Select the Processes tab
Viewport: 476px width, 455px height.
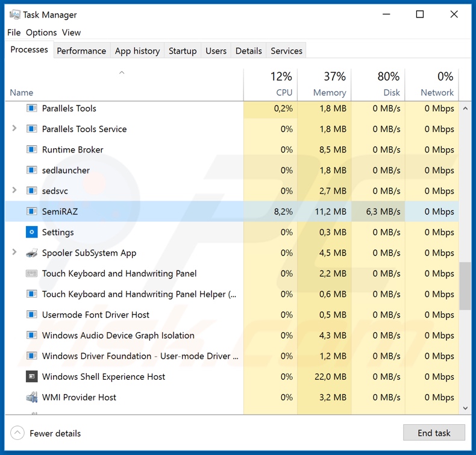[29, 49]
